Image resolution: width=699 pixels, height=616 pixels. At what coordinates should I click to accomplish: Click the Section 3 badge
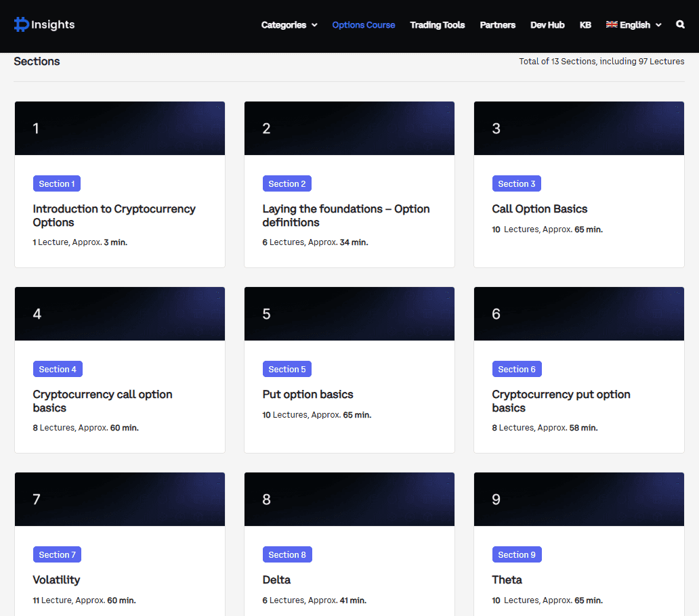click(516, 183)
